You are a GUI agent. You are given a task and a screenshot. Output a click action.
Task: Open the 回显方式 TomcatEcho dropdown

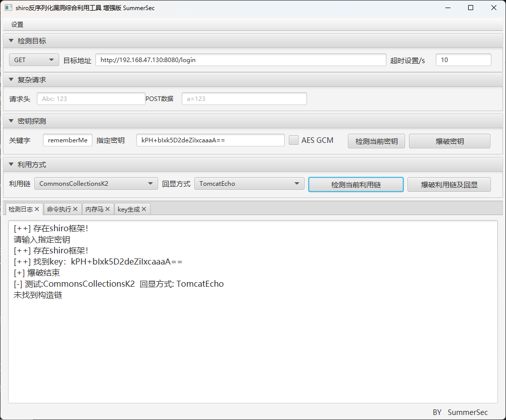click(x=249, y=184)
